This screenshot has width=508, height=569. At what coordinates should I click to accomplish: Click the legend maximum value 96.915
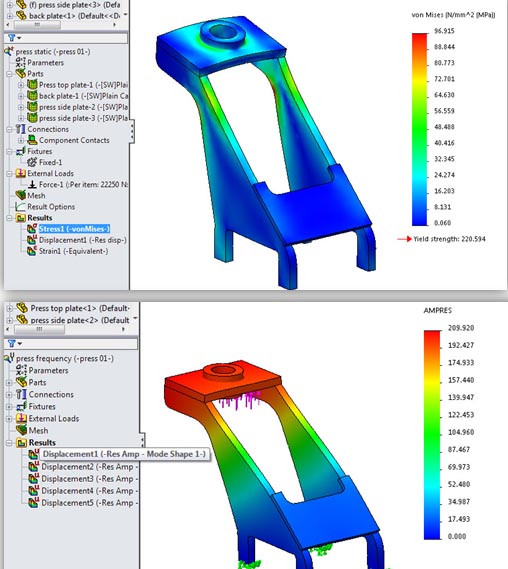pos(444,31)
